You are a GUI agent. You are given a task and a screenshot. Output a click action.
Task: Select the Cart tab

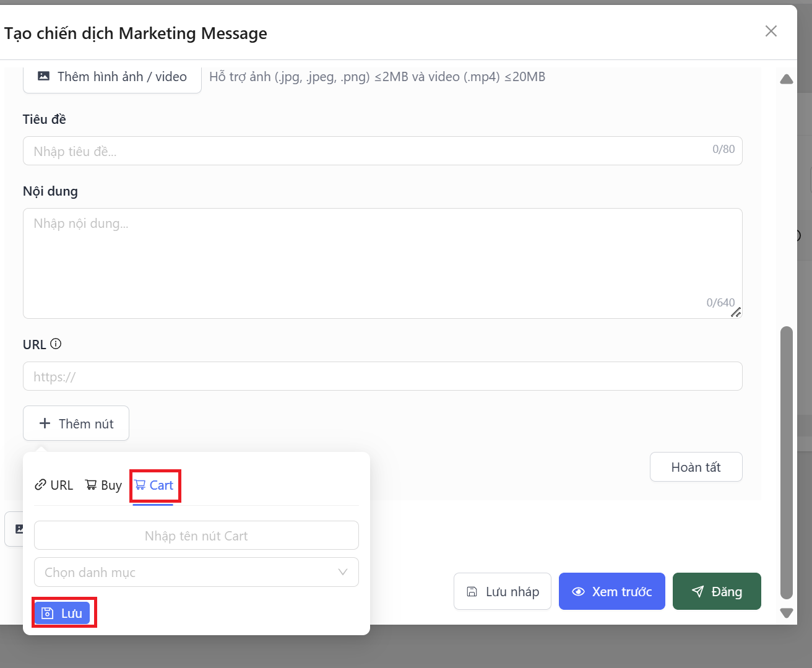click(x=154, y=485)
